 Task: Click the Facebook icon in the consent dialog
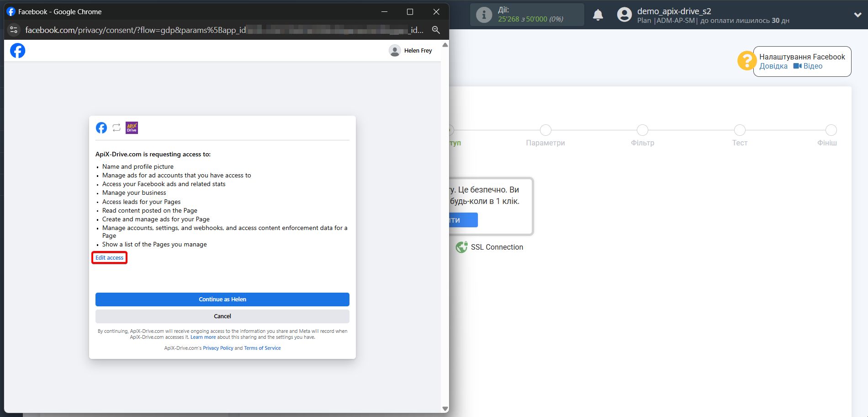(x=101, y=128)
